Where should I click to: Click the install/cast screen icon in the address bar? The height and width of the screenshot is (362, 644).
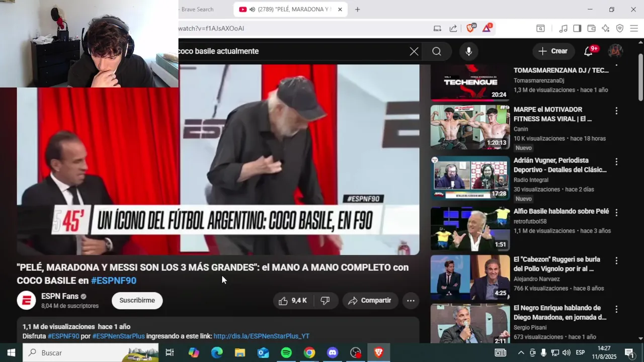click(437, 29)
